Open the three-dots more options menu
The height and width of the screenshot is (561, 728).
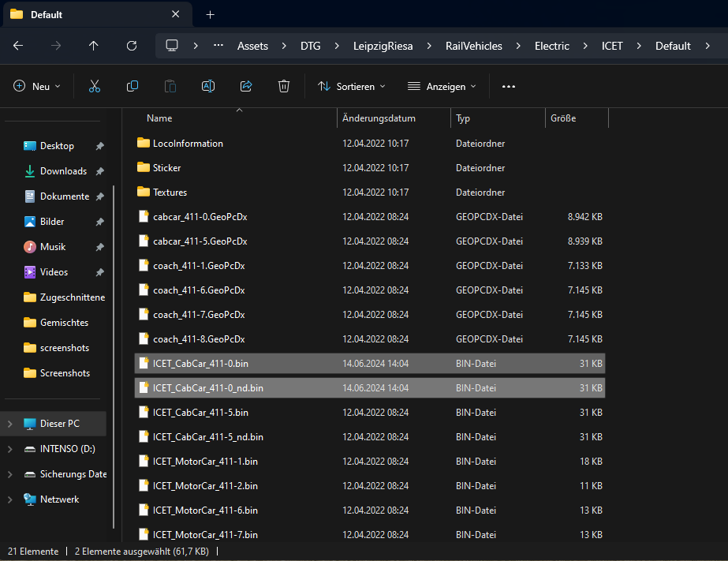click(509, 86)
